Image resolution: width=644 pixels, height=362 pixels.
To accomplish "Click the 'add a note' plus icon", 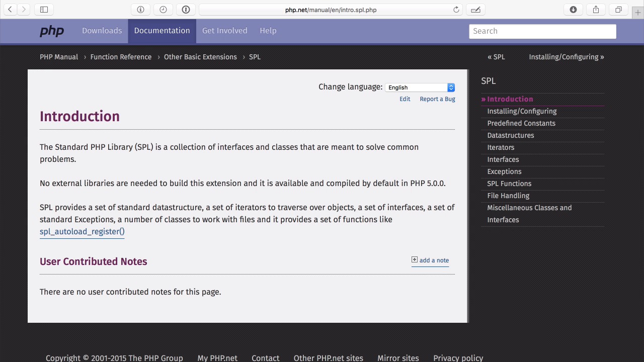I will [x=415, y=260].
